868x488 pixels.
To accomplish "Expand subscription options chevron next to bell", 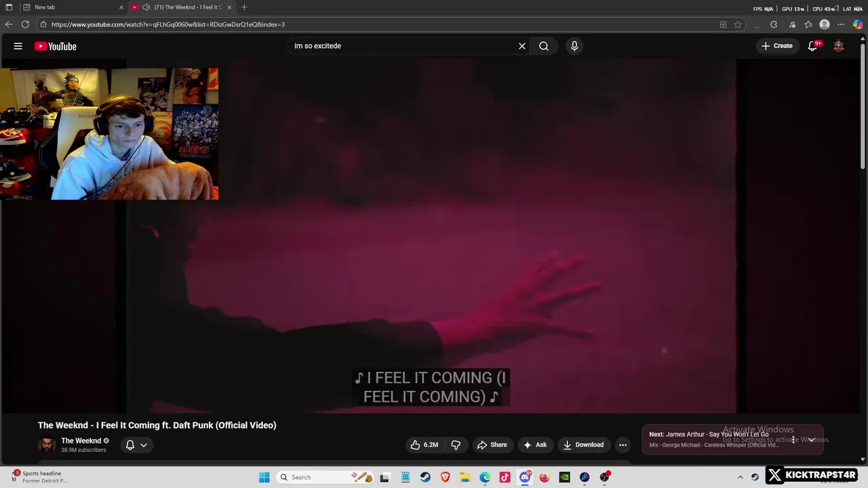I will click(144, 445).
